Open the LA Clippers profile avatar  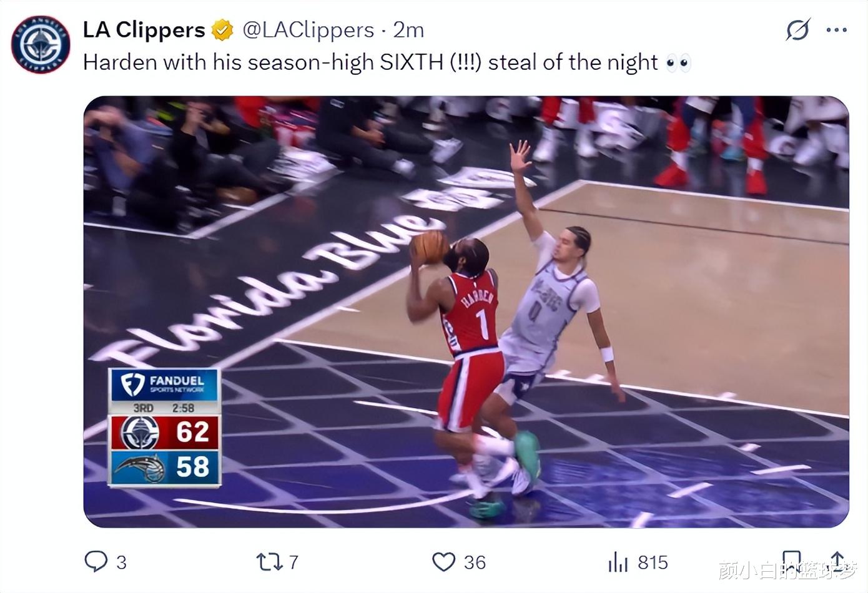pos(41,44)
